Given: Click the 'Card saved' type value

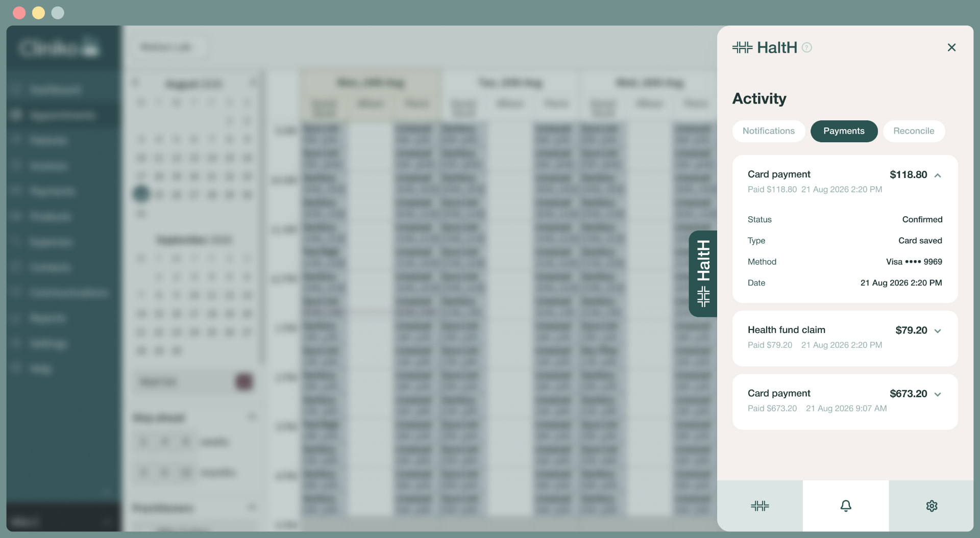Looking at the screenshot, I should [920, 241].
